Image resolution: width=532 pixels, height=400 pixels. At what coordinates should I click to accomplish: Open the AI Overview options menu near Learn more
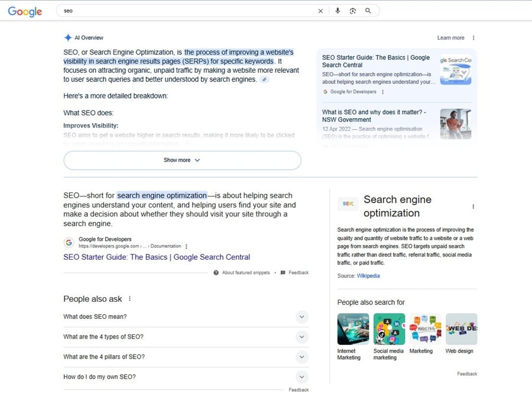(472, 37)
